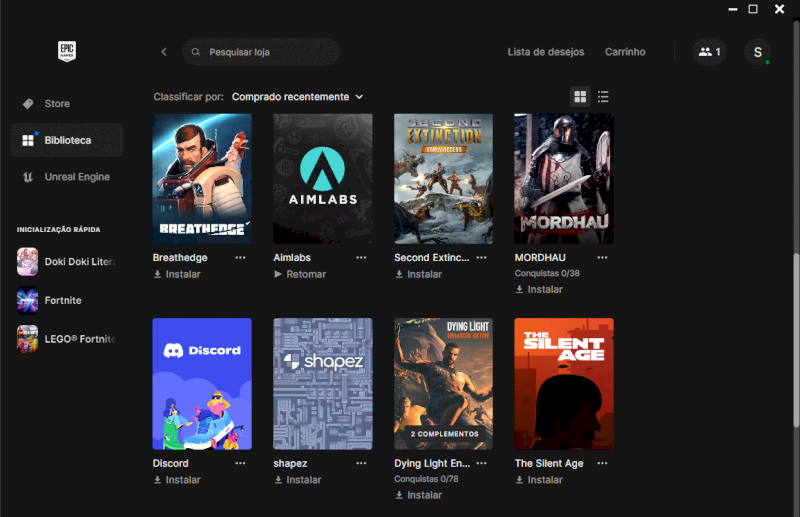Image resolution: width=800 pixels, height=517 pixels.
Task: Open the three-dot menu for Breathedge
Action: click(240, 257)
